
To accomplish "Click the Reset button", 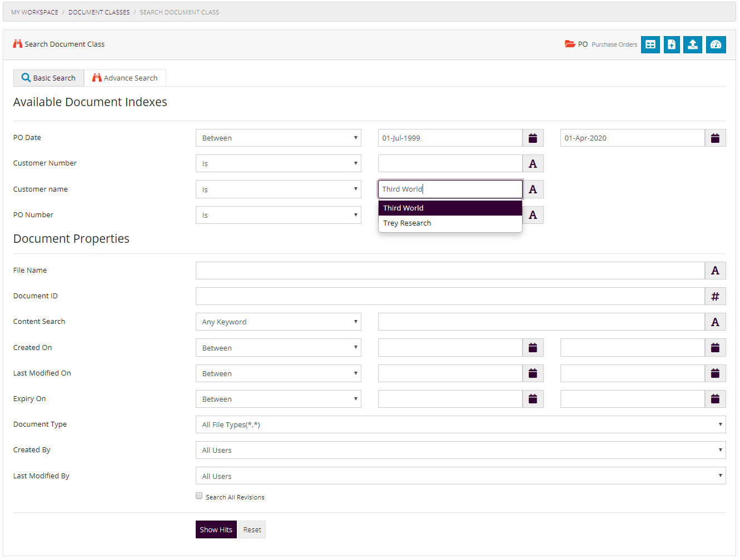I will pyautogui.click(x=252, y=529).
